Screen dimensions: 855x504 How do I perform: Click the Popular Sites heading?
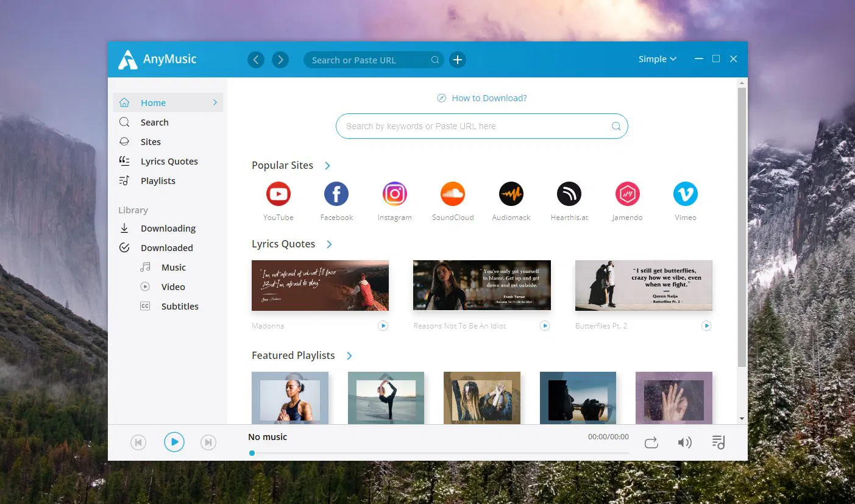pyautogui.click(x=282, y=165)
